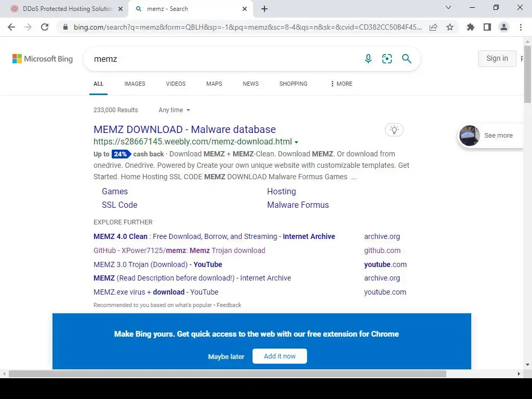Click the Feedback link

point(229,305)
